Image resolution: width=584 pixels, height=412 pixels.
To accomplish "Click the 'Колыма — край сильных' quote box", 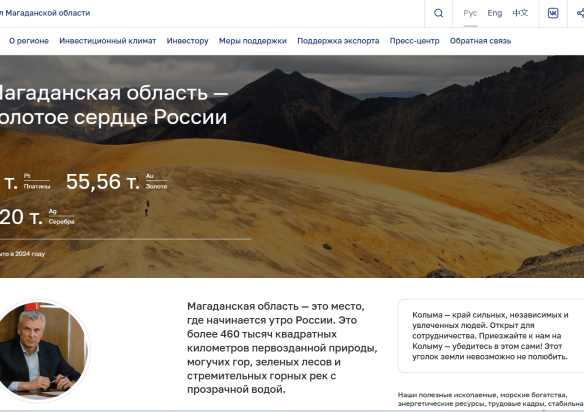I will [x=491, y=336].
